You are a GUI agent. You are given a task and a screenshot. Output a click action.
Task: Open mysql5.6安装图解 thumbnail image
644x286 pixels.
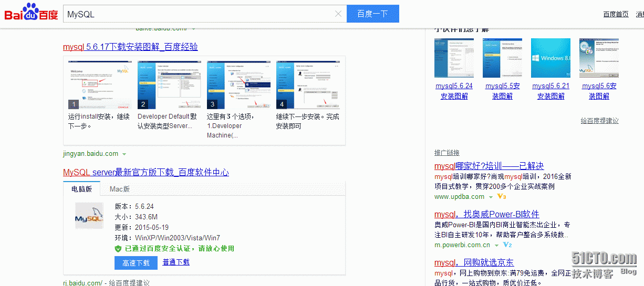click(x=599, y=58)
